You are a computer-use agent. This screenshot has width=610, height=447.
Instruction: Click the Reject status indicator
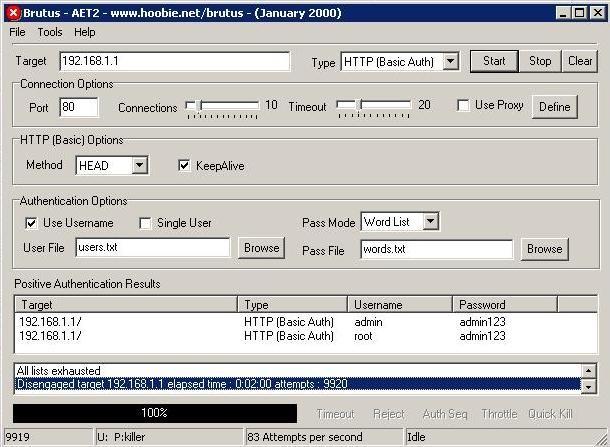click(x=389, y=414)
